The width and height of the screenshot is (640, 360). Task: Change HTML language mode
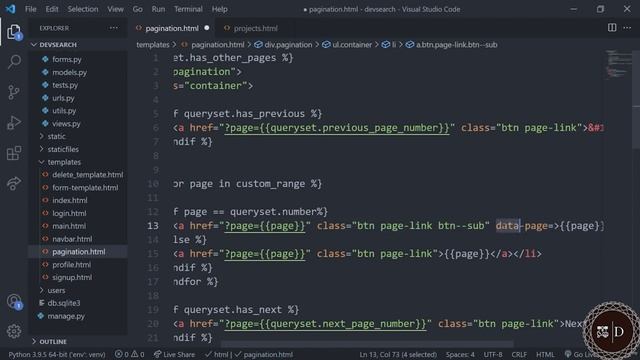click(545, 354)
